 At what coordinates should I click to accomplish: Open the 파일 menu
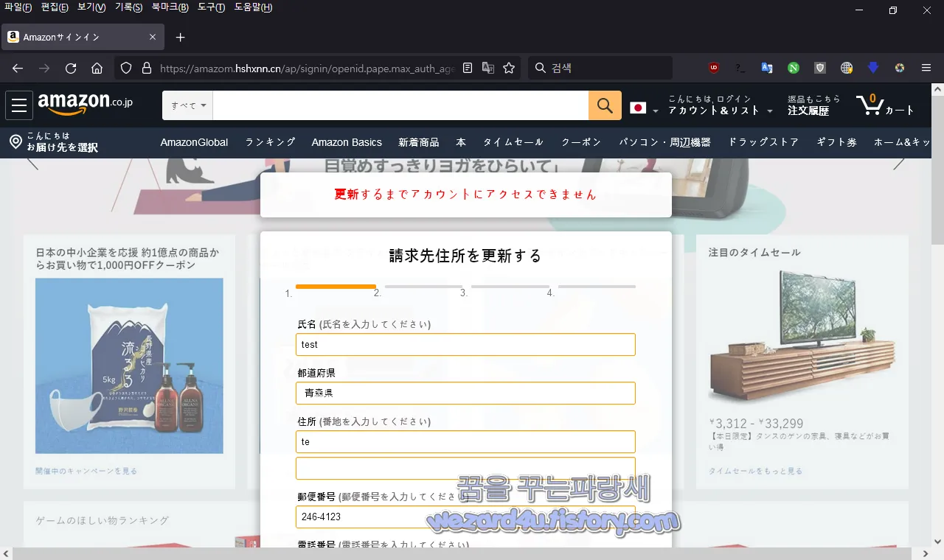(x=18, y=7)
